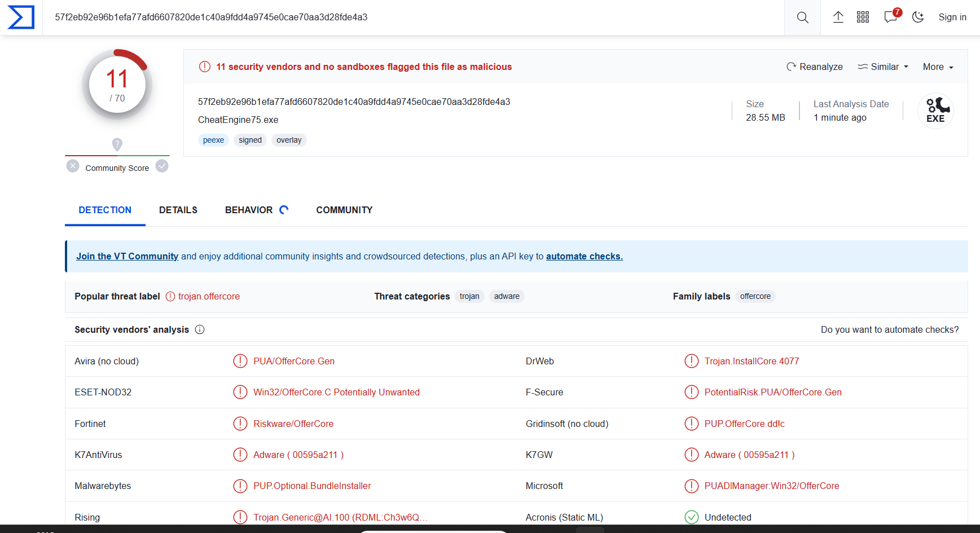Click the community score positive vote icon
The height and width of the screenshot is (533, 980).
tap(162, 166)
